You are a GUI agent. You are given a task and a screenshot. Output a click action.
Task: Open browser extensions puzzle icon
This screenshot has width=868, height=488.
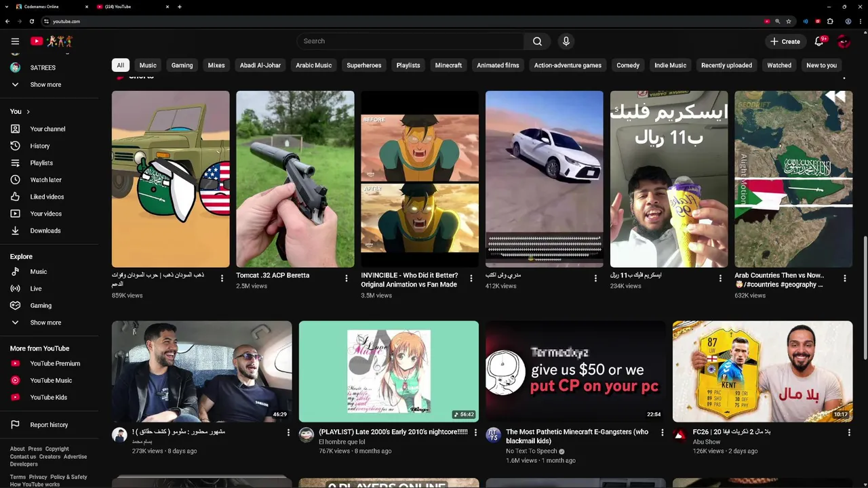(830, 21)
